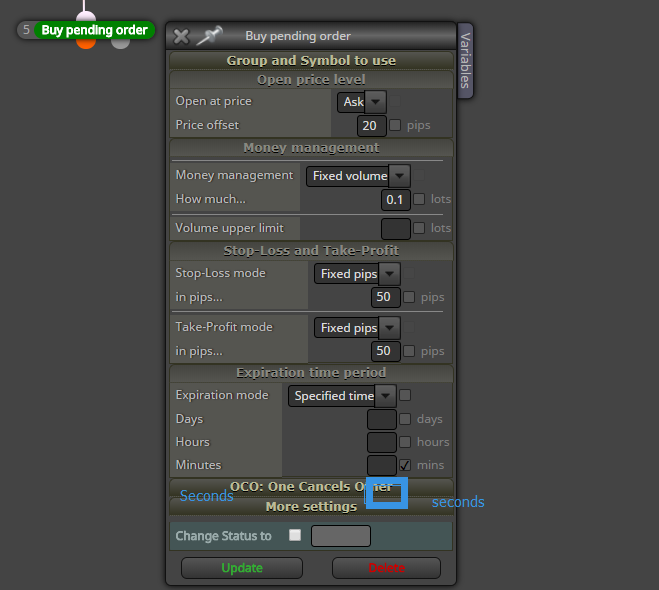Uncheck the mins checkbox
The image size is (659, 590).
pos(405,465)
